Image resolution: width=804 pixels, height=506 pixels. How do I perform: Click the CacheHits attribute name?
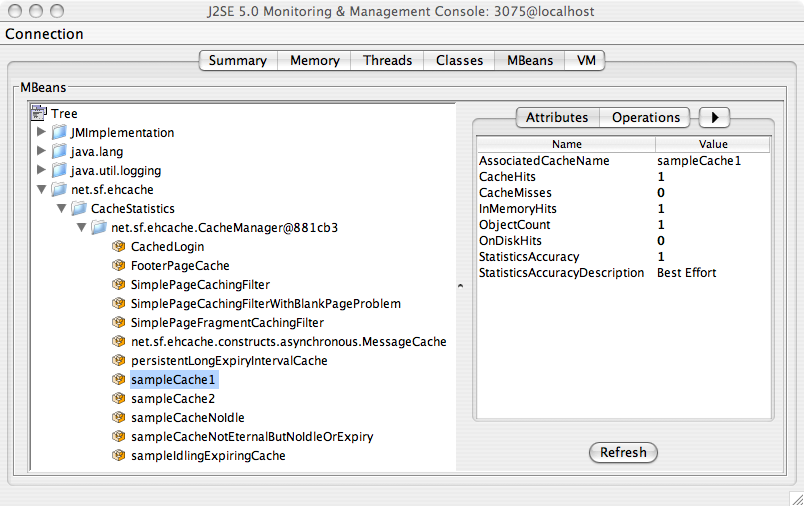[507, 176]
